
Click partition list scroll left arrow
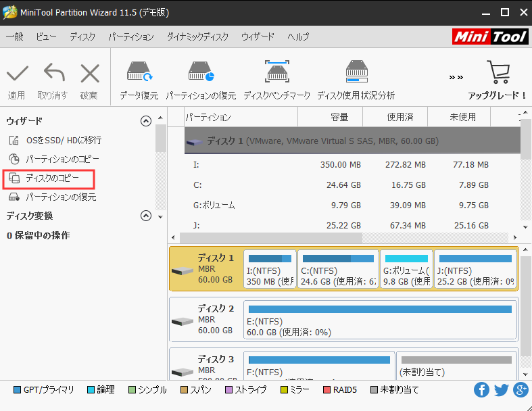[173, 237]
